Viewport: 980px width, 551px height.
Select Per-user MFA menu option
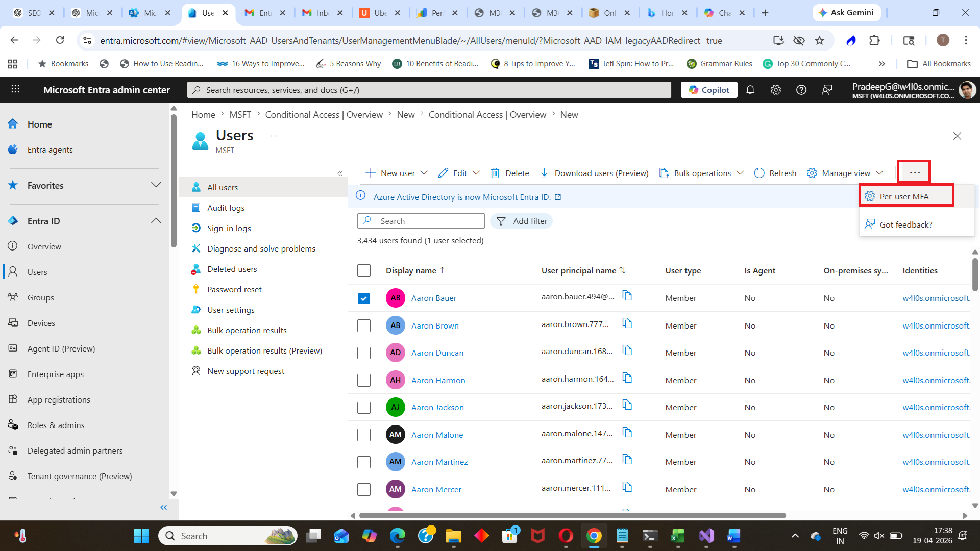[x=903, y=196]
